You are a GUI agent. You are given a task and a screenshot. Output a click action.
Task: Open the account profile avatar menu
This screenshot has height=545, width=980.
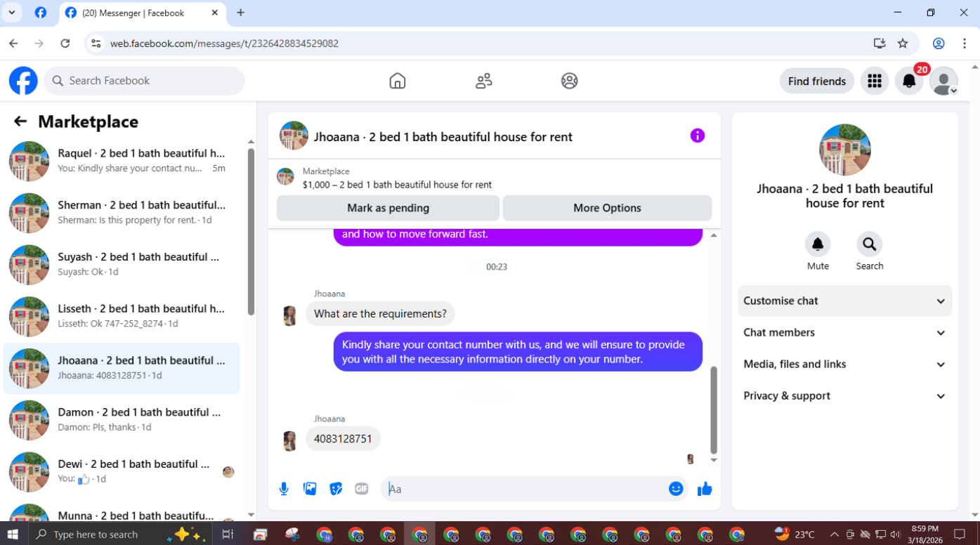coord(943,81)
